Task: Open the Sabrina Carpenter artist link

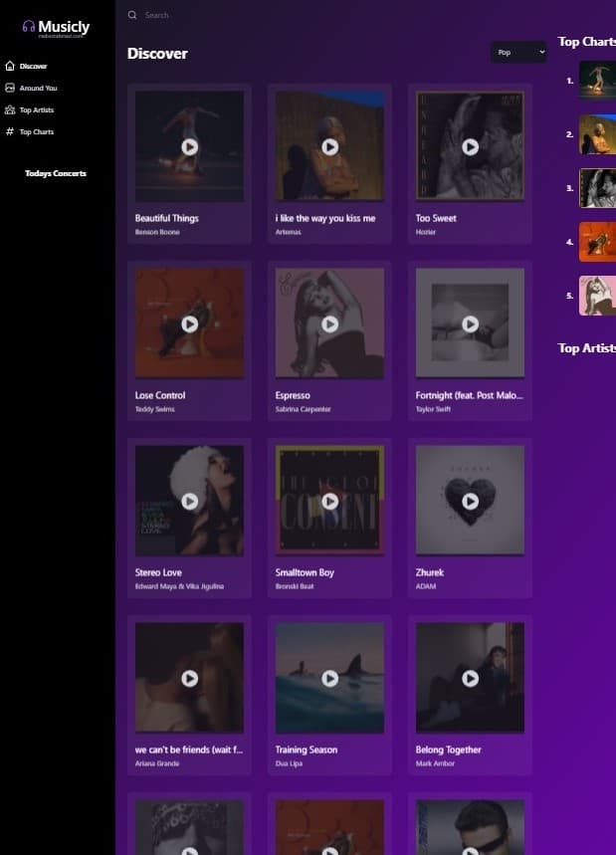Action: [x=304, y=409]
